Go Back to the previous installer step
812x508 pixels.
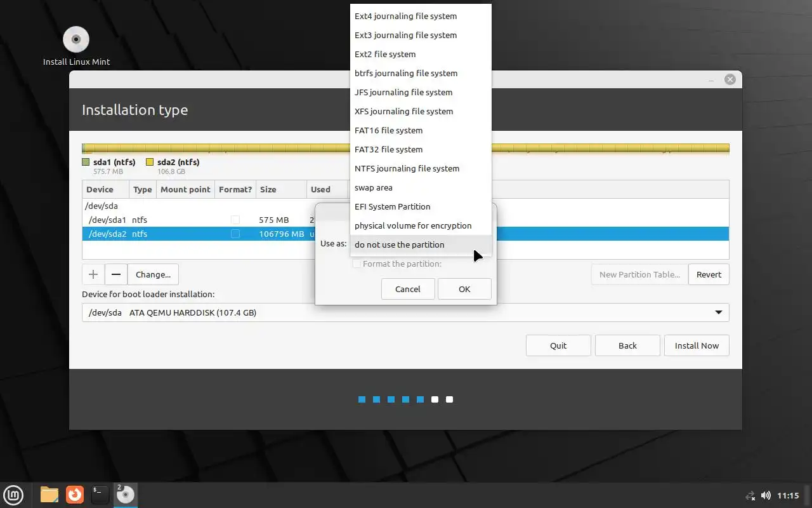[x=627, y=345]
